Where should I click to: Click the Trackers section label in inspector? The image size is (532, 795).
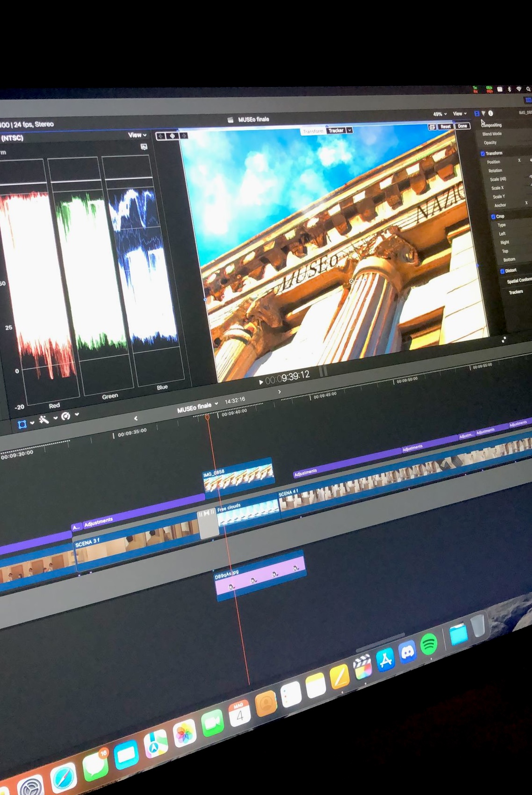[516, 292]
